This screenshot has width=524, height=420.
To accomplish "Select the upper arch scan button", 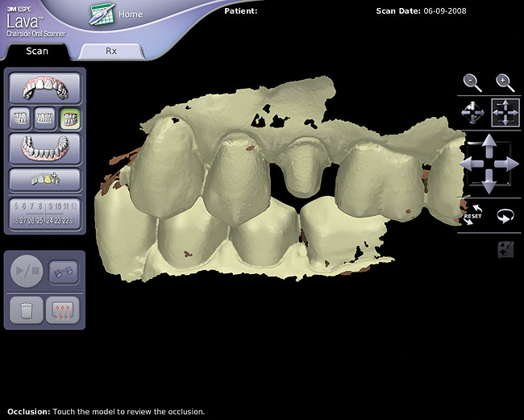I will (x=44, y=87).
